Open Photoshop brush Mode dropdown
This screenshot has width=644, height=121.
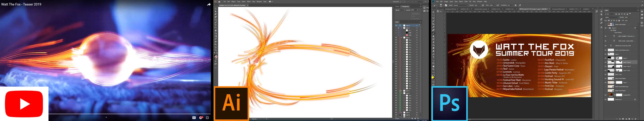point(461,5)
